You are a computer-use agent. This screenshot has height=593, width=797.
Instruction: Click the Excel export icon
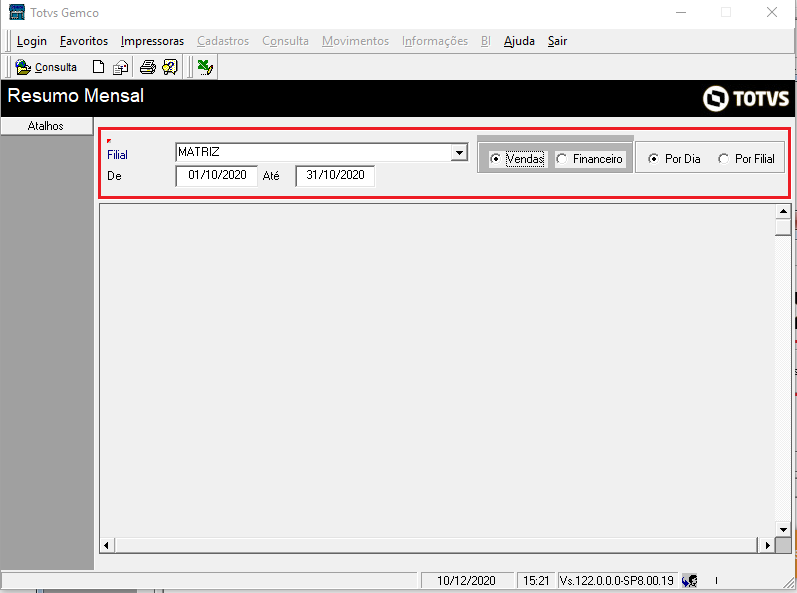(205, 67)
